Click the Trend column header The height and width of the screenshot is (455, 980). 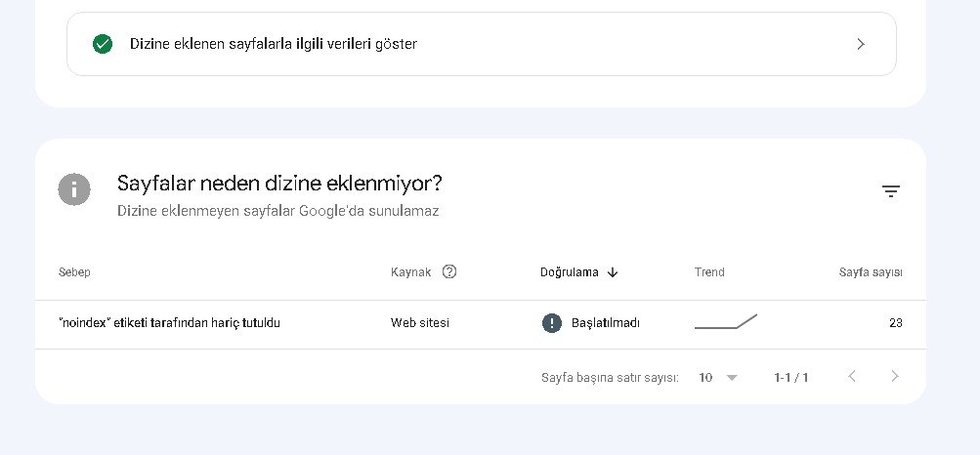click(x=709, y=272)
